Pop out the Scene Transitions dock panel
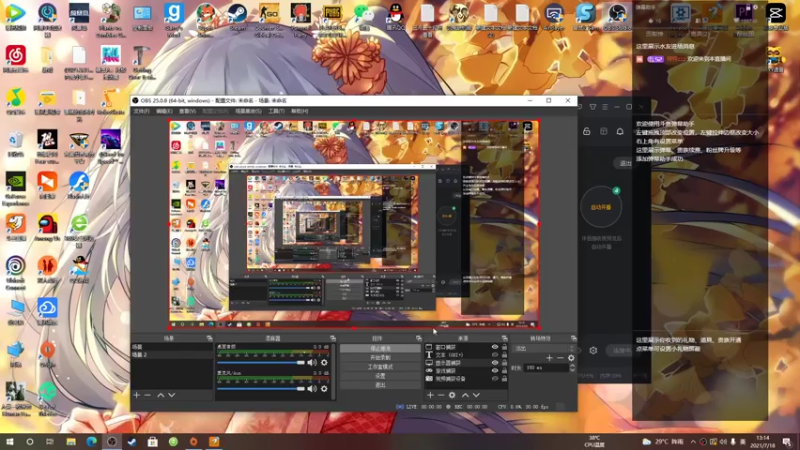The image size is (800, 450). point(573,338)
